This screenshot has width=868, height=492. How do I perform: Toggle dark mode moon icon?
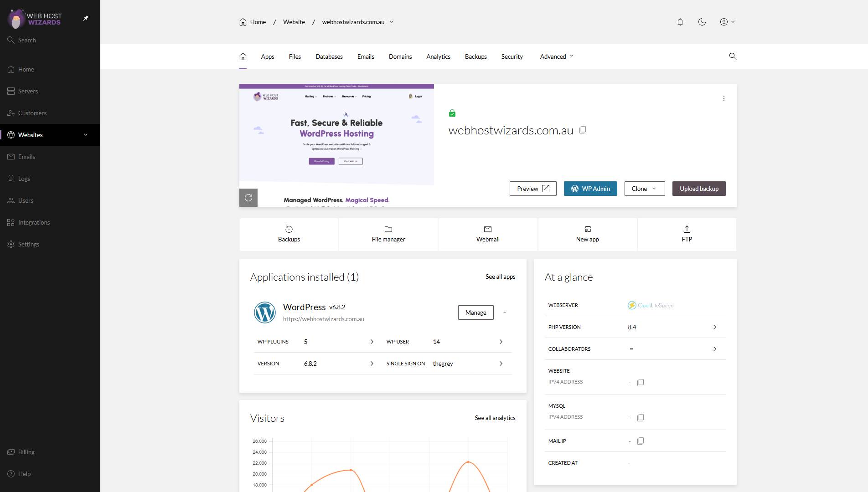click(702, 22)
